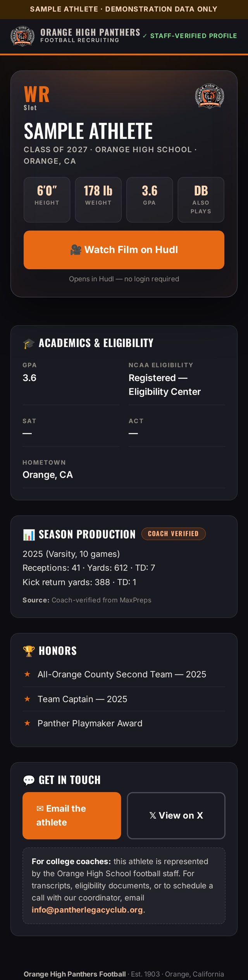Click the info@pantherlegacyclub.org email link
This screenshot has width=248, height=980.
[x=87, y=910]
